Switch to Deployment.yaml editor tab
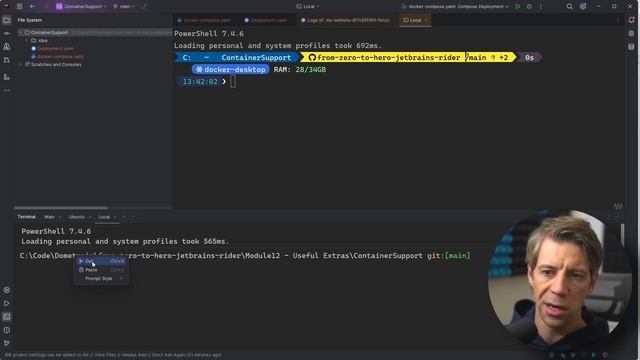Viewport: 640px width, 360px height. (266, 20)
